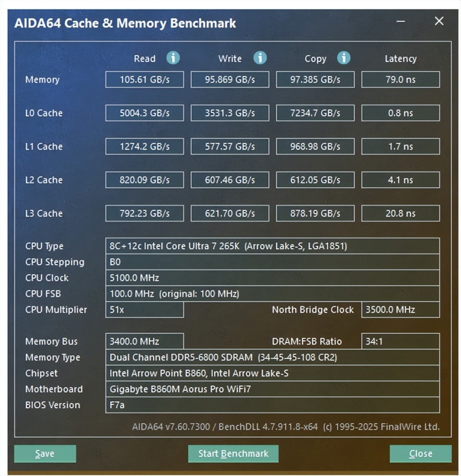Click CPU Stepping field B0
This screenshot has width=461, height=476.
pyautogui.click(x=273, y=262)
